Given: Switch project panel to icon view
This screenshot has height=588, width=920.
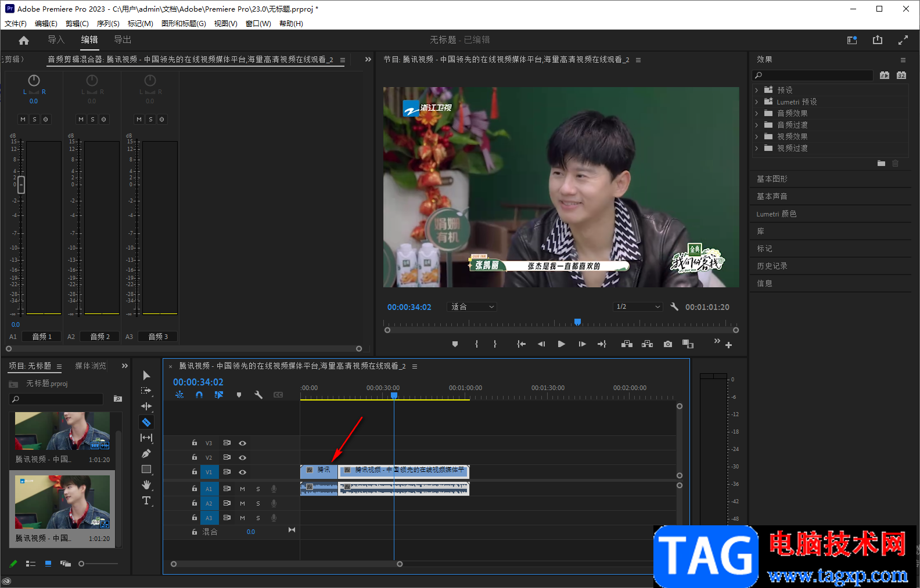Looking at the screenshot, I should click(48, 564).
